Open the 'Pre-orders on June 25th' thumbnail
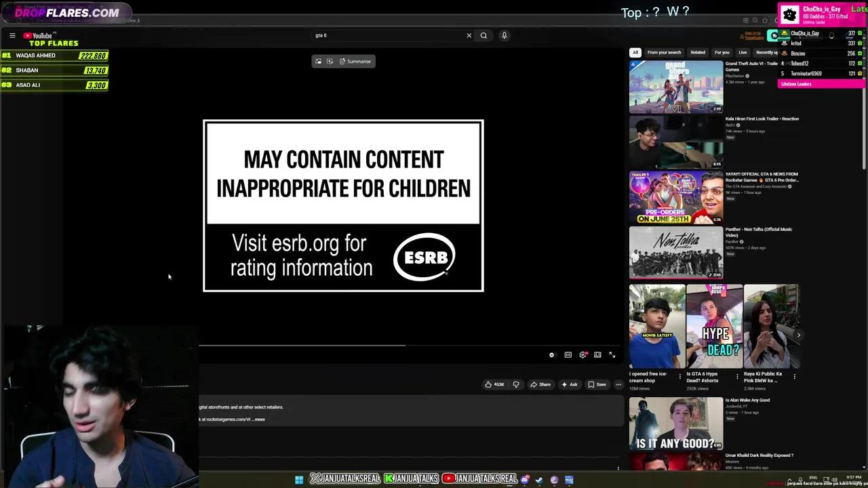Image resolution: width=868 pixels, height=488 pixels. [676, 197]
